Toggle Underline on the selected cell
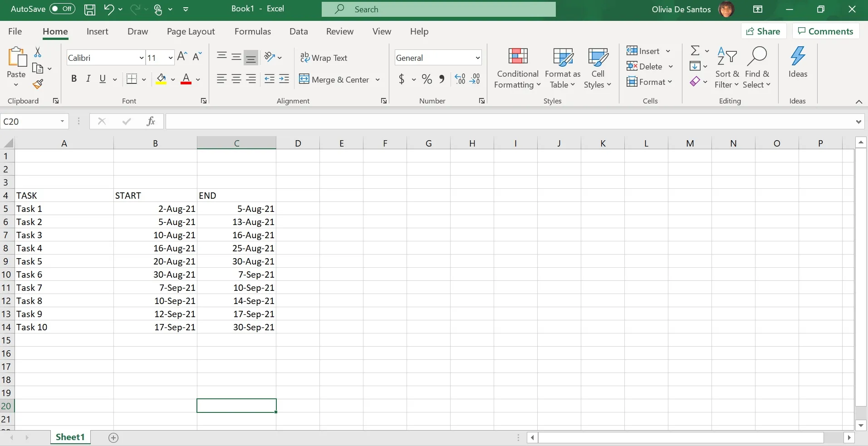Viewport: 868px width, 446px height. [x=103, y=78]
